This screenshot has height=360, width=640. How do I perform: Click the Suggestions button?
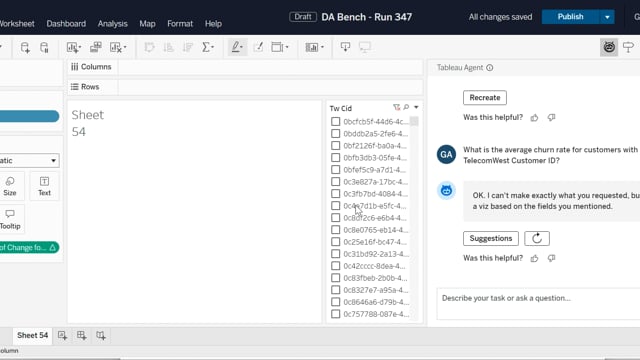click(491, 238)
